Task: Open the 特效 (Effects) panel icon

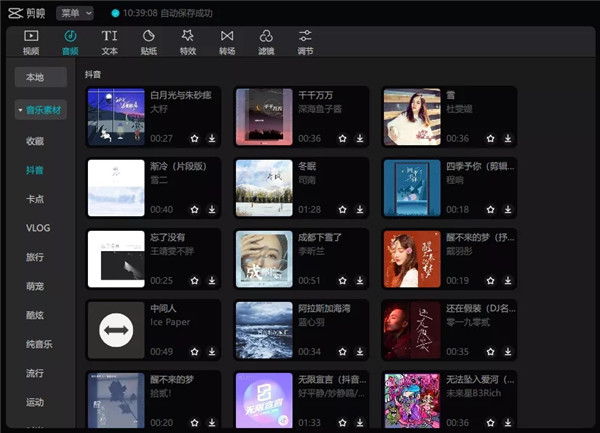Action: 188,42
